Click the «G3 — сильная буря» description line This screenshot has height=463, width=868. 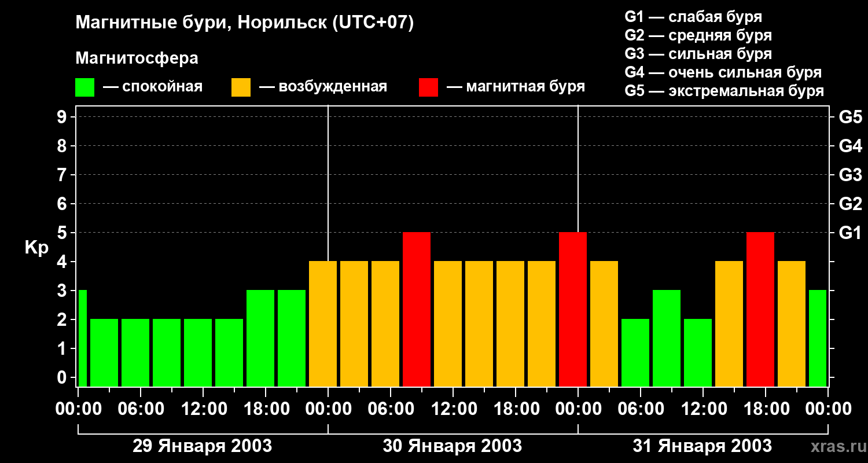tap(698, 54)
